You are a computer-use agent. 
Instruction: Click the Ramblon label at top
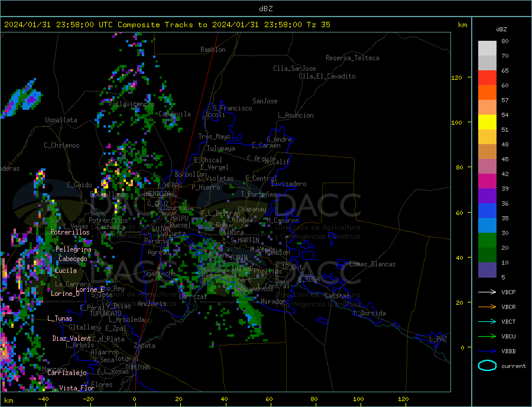coord(213,50)
